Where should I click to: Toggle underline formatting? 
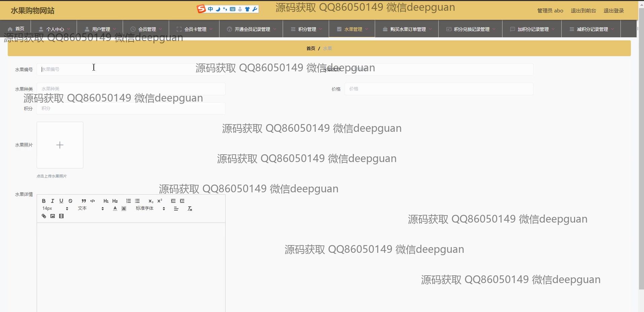pos(61,201)
